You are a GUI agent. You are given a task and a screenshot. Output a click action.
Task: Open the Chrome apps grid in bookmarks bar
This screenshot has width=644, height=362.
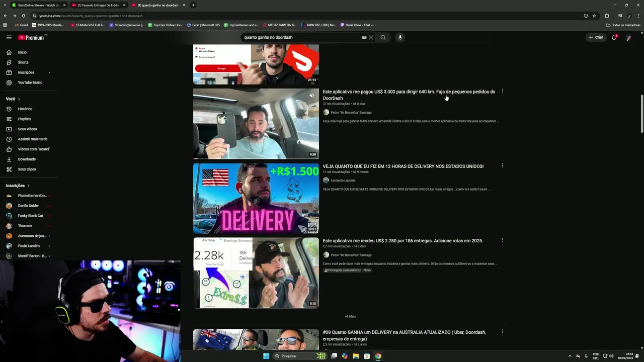[5, 25]
